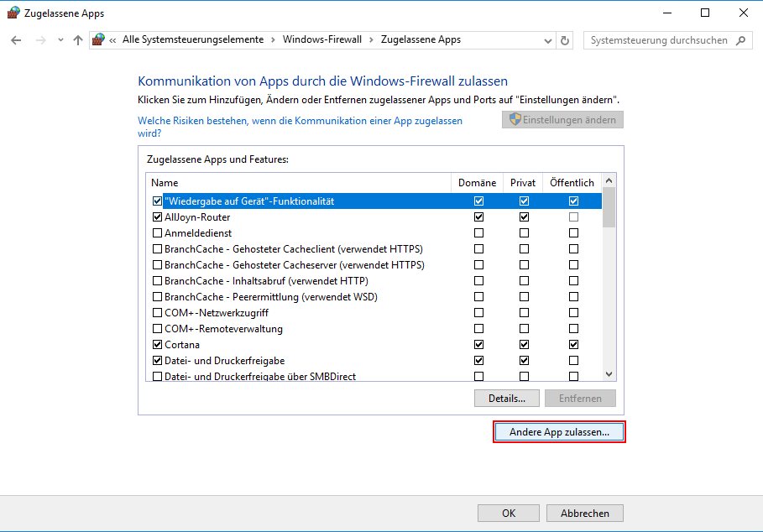Screen dimensions: 763x532
Task: Confirm with the OK button
Action: pos(509,513)
